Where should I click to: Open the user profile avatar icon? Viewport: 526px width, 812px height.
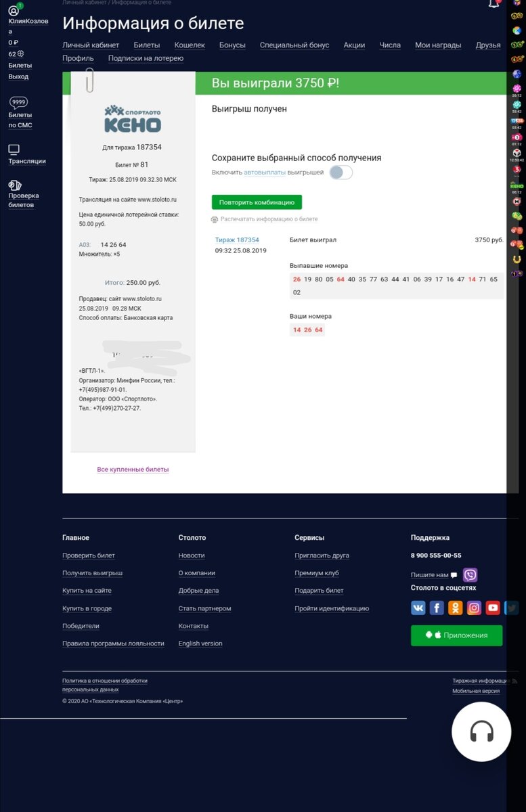[x=14, y=11]
